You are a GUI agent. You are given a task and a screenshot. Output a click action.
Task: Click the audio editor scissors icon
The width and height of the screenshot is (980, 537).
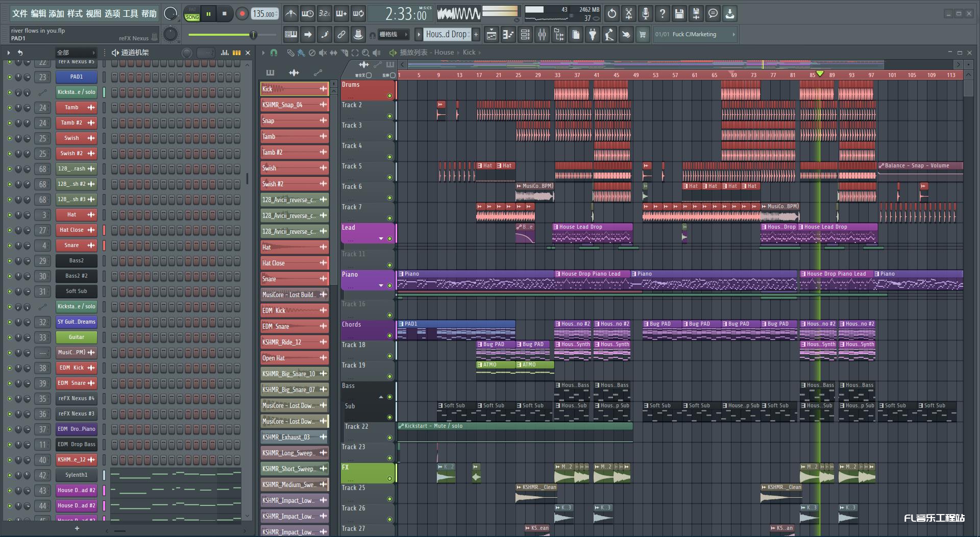pos(629,14)
